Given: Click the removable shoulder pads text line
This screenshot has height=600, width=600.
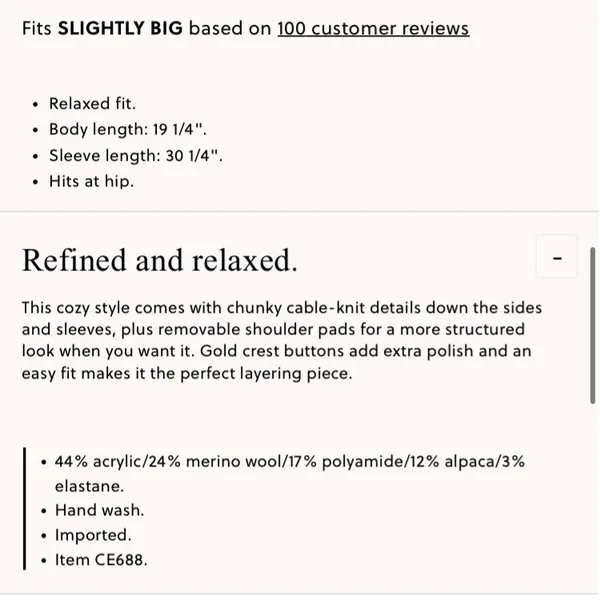Looking at the screenshot, I should click(x=273, y=329).
